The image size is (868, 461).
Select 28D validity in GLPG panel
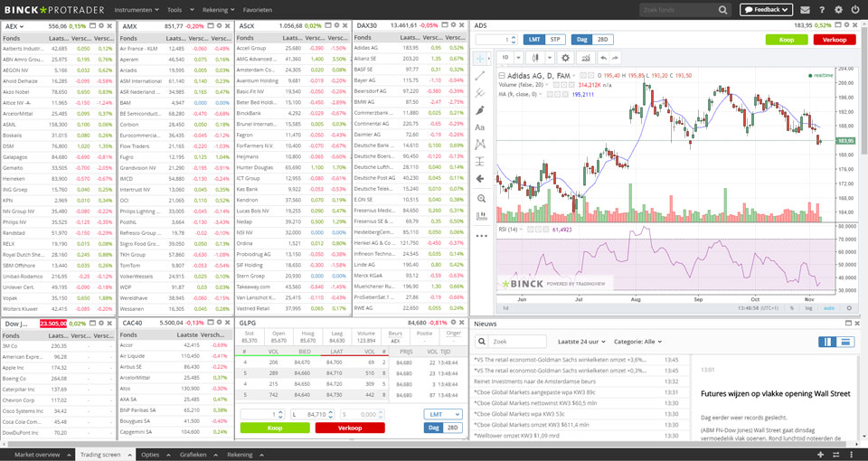pyautogui.click(x=453, y=428)
